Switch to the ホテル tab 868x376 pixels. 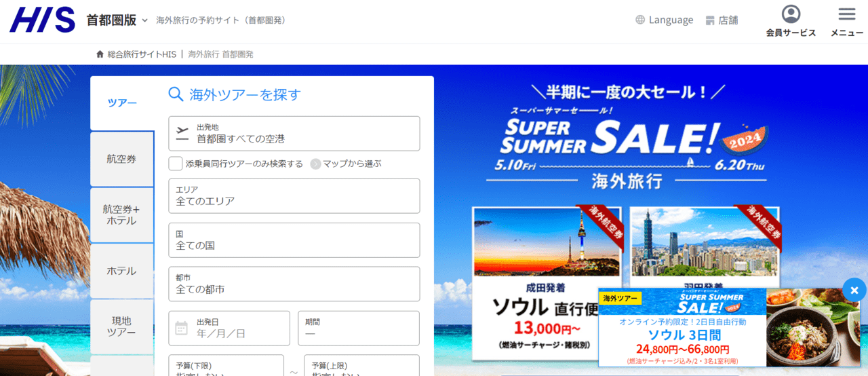(122, 271)
